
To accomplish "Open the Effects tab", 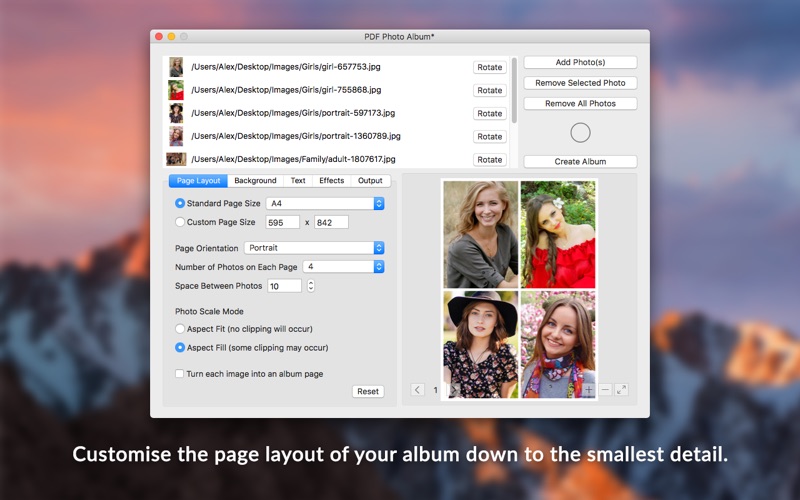I will point(331,181).
